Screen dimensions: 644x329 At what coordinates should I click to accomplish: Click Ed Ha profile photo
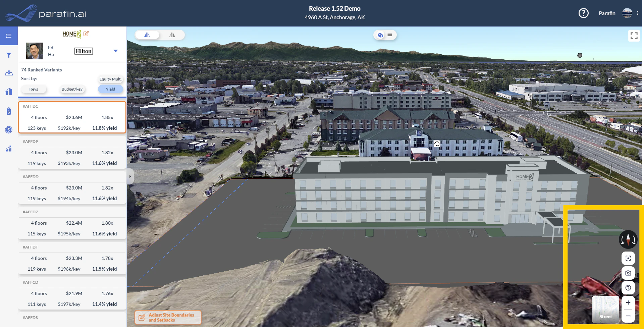pyautogui.click(x=35, y=51)
